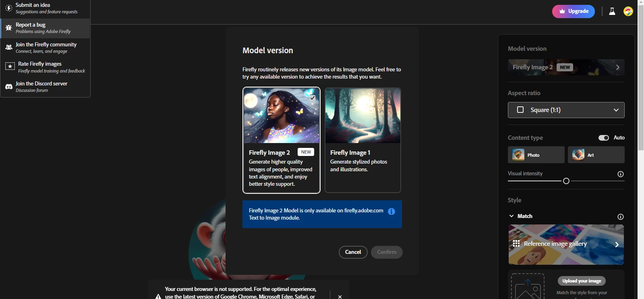This screenshot has width=644, height=299.
Task: Select the Firefly Image 1 model card
Action: (x=363, y=140)
